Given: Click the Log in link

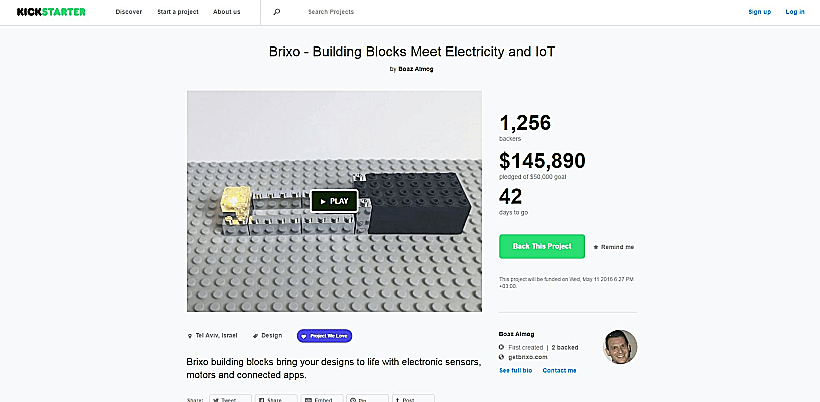Looking at the screenshot, I should (794, 12).
